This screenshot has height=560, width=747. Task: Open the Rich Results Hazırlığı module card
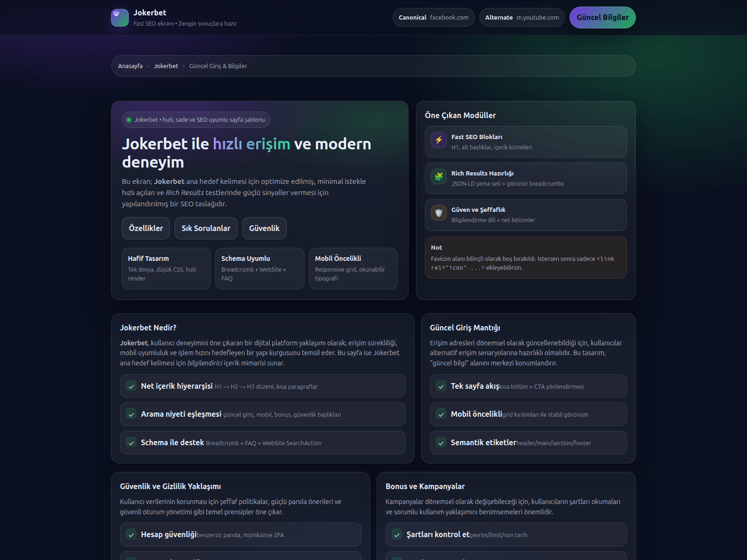[x=526, y=178]
